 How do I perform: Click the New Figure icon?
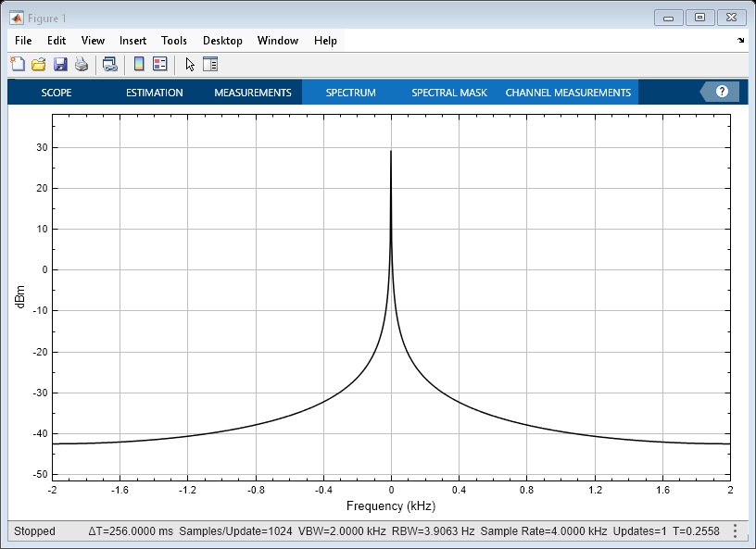pyautogui.click(x=18, y=64)
